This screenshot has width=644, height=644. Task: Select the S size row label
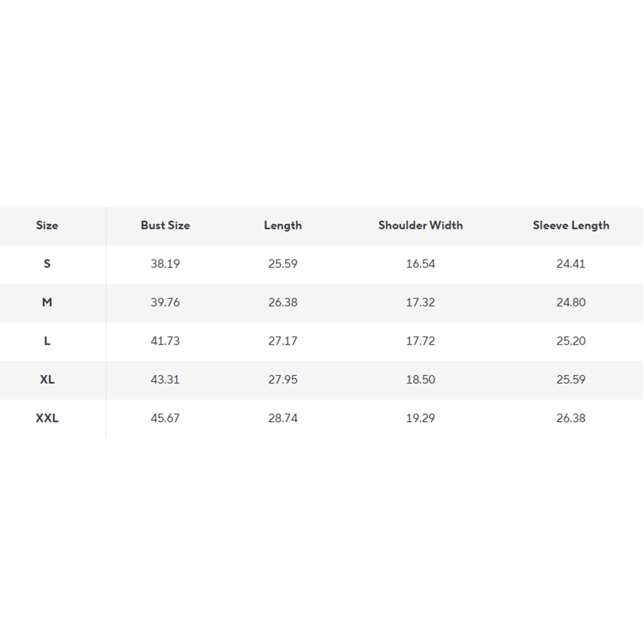pos(47,264)
